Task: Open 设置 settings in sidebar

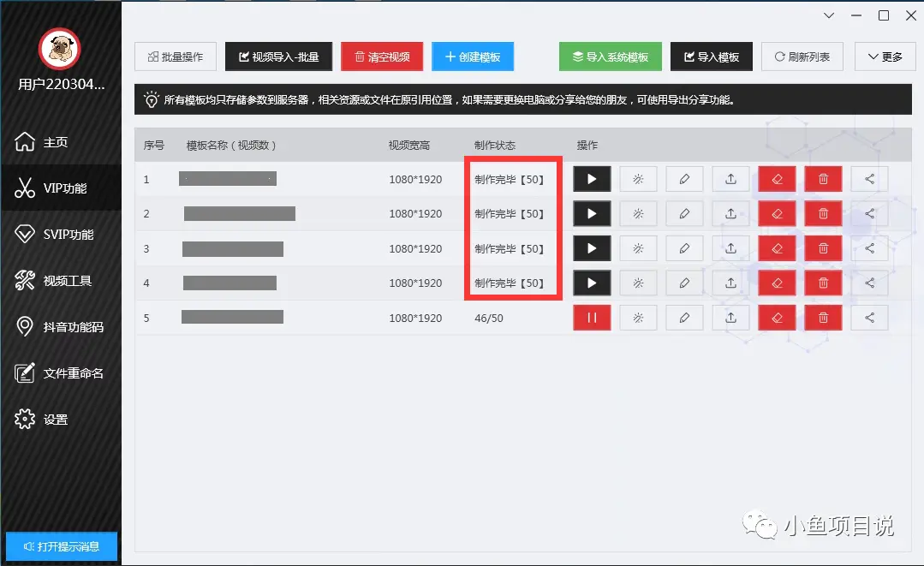Action: point(62,420)
